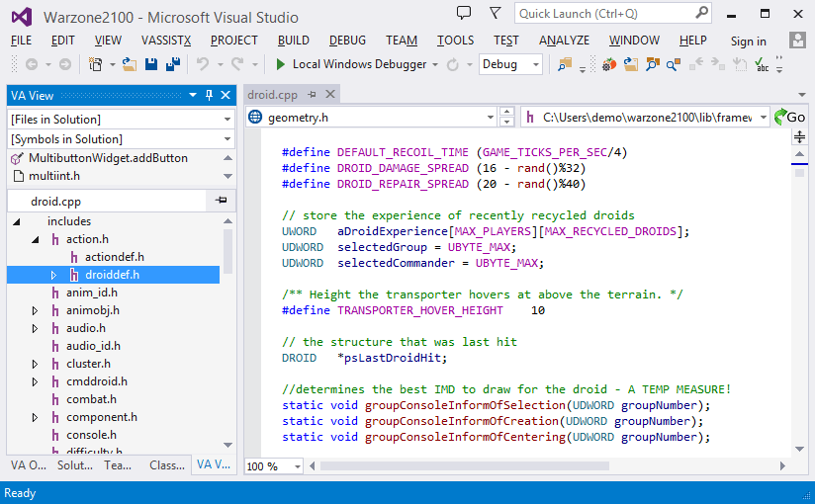Screen dimensions: 815x504
Task: Select anim_id.h in includes tree
Action: click(91, 294)
